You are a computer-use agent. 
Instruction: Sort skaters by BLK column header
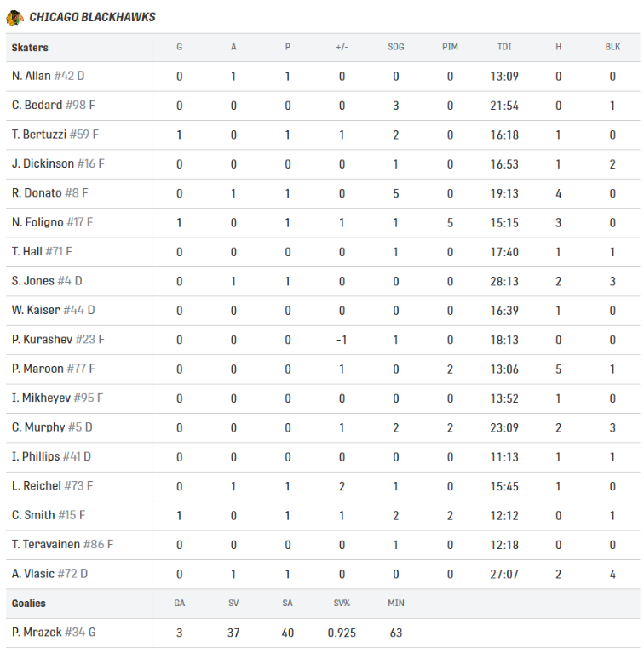point(612,48)
